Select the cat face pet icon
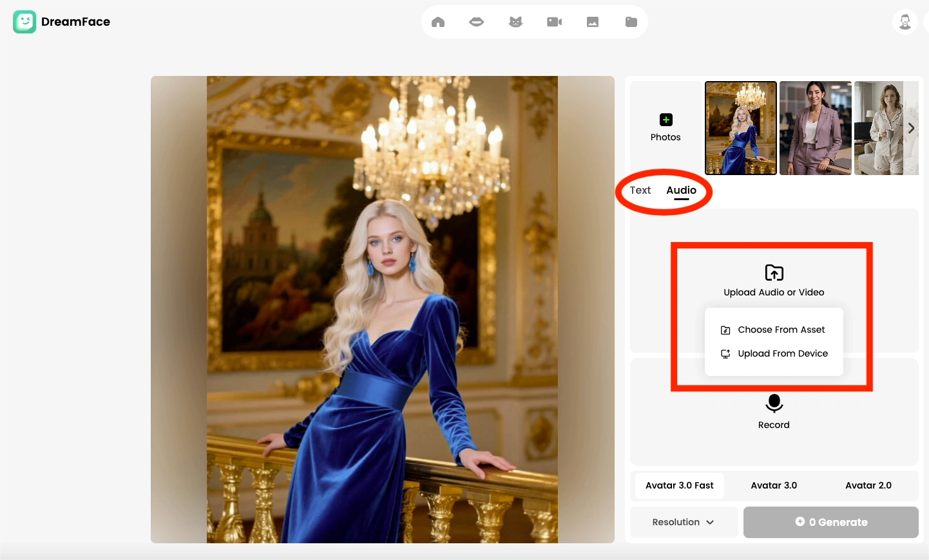 [515, 22]
